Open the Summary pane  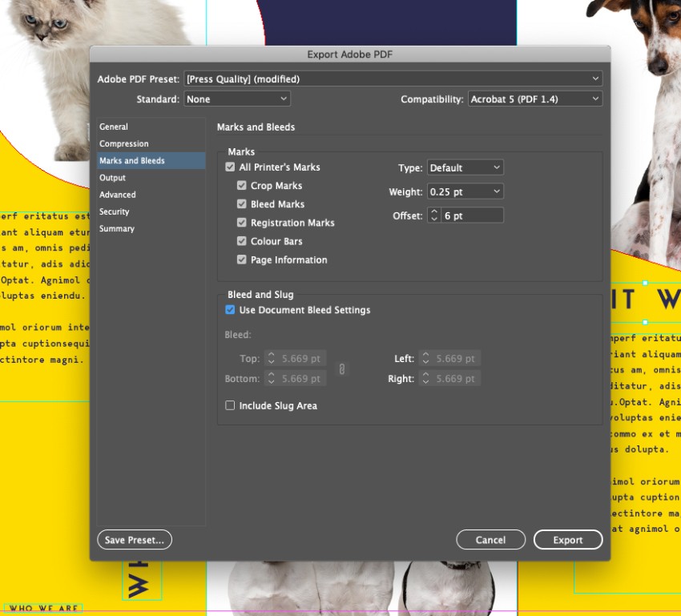(x=151, y=228)
